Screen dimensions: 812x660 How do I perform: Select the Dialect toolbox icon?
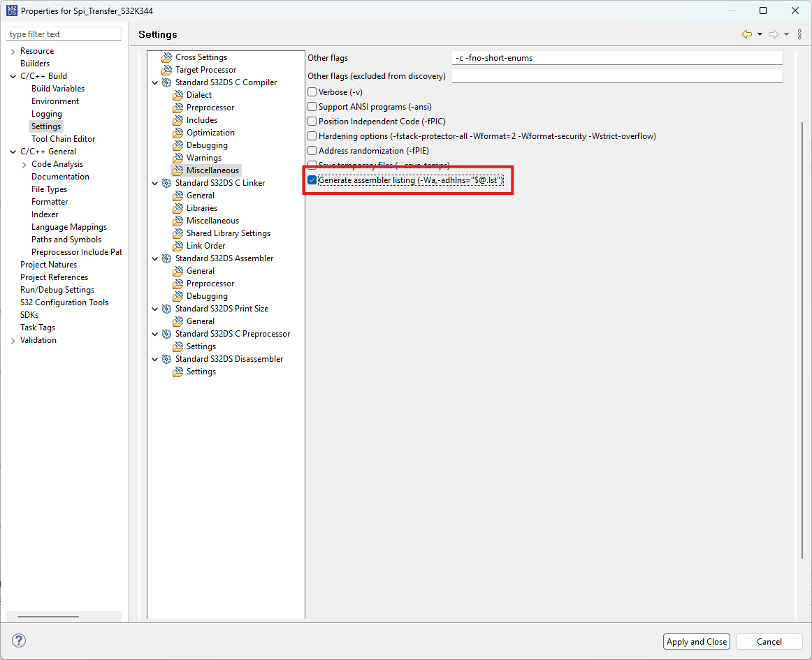178,94
